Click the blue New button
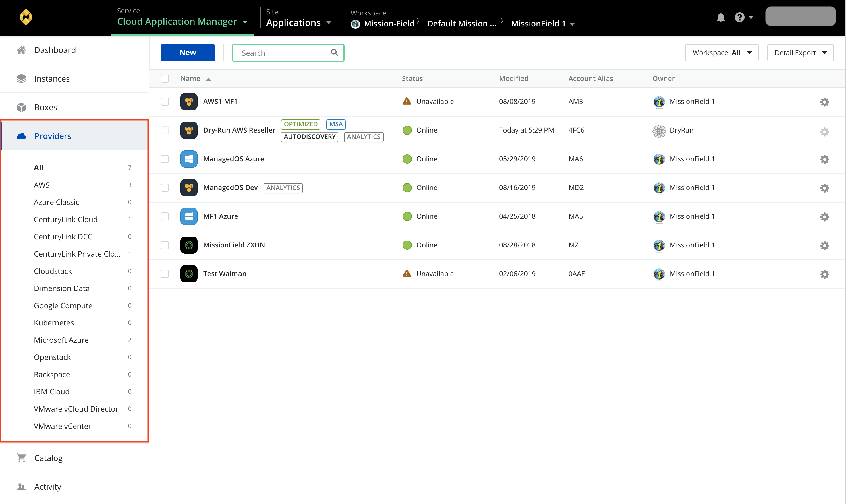846x504 pixels. [188, 53]
